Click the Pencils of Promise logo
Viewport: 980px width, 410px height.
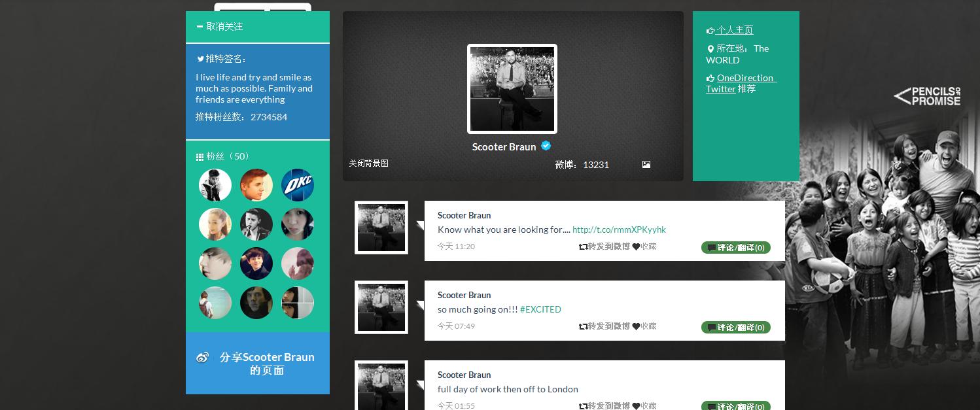928,97
